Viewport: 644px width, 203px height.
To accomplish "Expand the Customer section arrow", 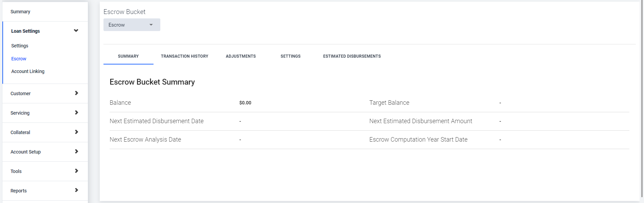I will [76, 93].
